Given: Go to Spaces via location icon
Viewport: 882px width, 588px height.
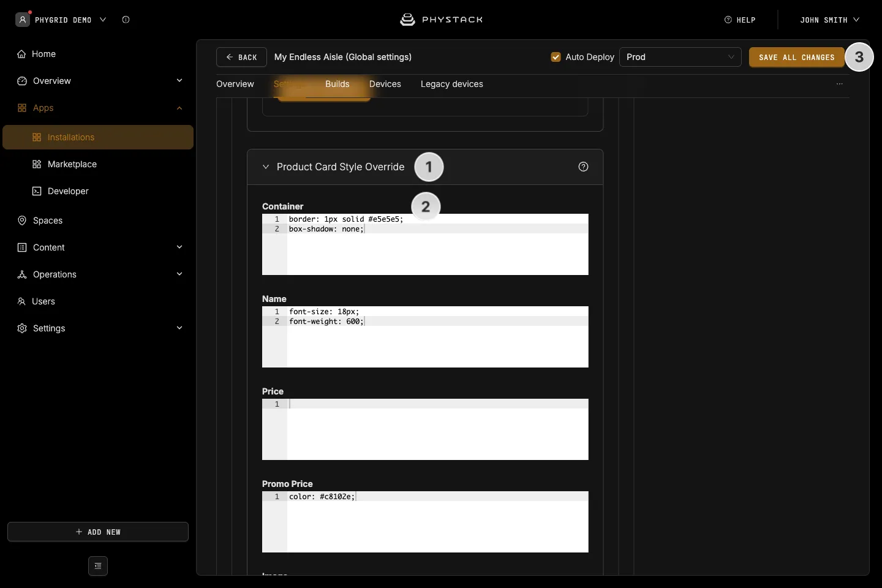Looking at the screenshot, I should tap(22, 221).
